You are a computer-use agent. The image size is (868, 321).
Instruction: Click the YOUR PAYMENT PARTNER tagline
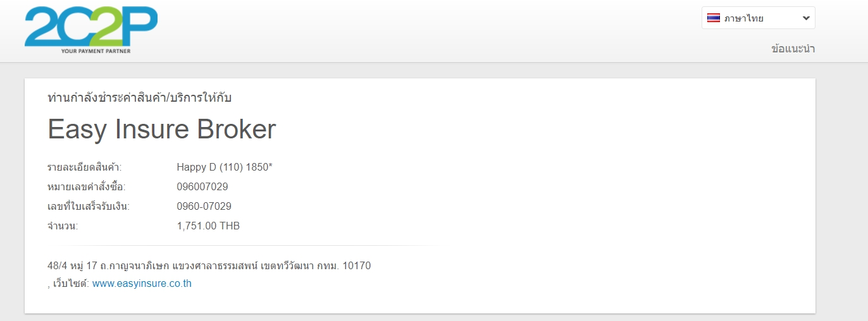point(96,51)
